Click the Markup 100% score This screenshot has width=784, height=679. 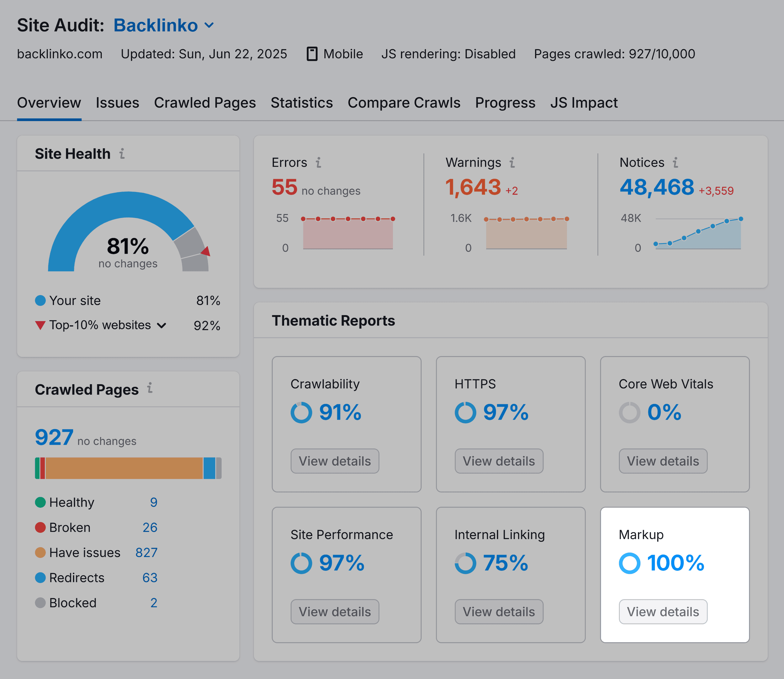675,563
